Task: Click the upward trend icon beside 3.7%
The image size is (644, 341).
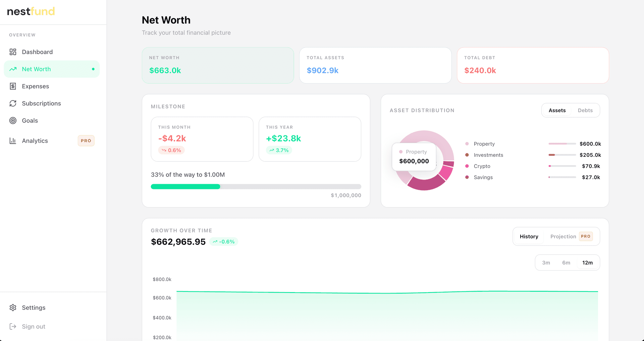Action: point(272,150)
